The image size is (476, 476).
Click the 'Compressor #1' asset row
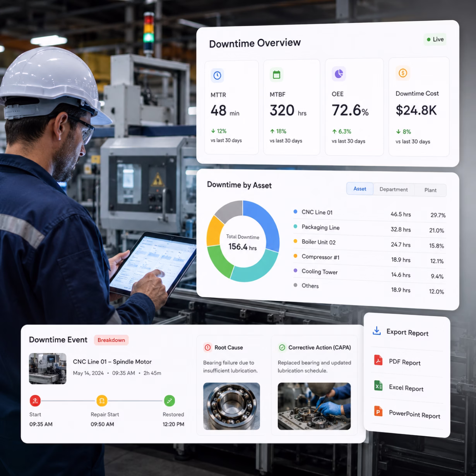369,259
